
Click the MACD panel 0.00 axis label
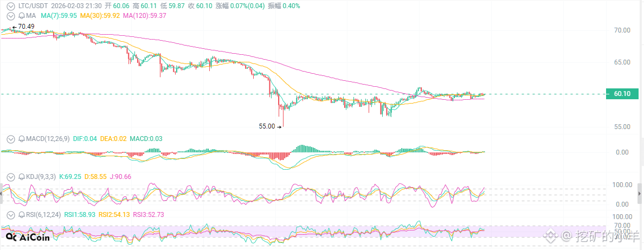pyautogui.click(x=623, y=152)
